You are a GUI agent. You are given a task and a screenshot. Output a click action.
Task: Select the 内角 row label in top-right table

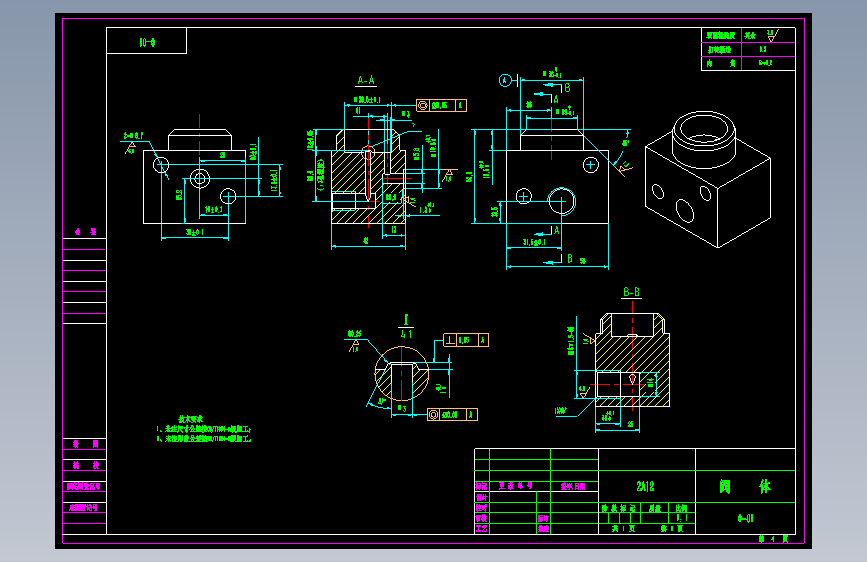coord(721,63)
